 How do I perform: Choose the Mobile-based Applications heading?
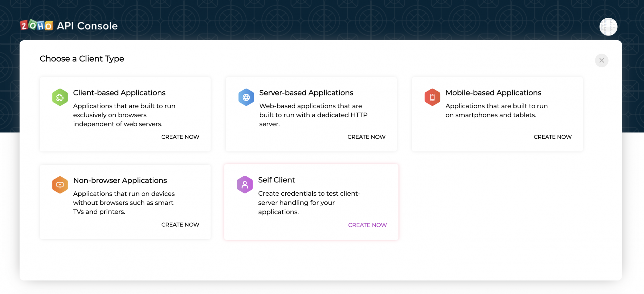[x=493, y=93]
